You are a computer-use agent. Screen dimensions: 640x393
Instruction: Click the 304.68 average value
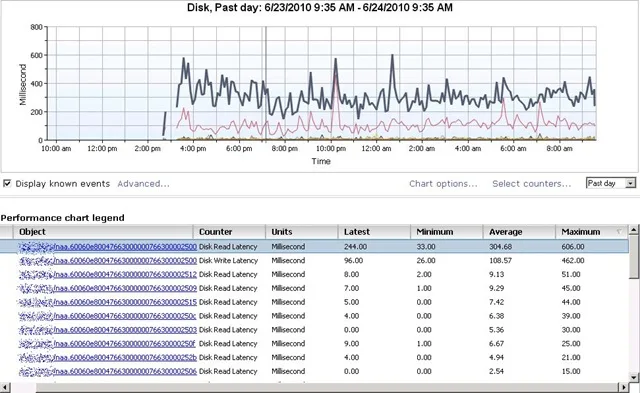click(500, 246)
